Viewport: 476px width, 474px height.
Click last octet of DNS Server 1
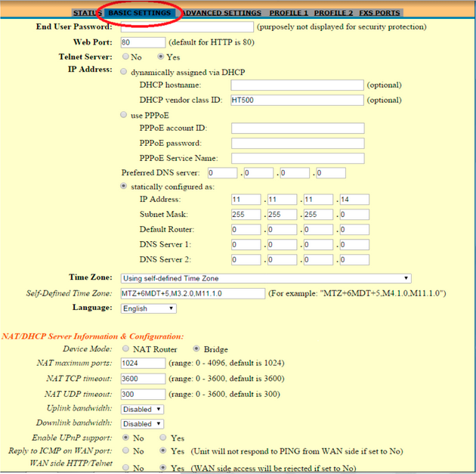354,245
